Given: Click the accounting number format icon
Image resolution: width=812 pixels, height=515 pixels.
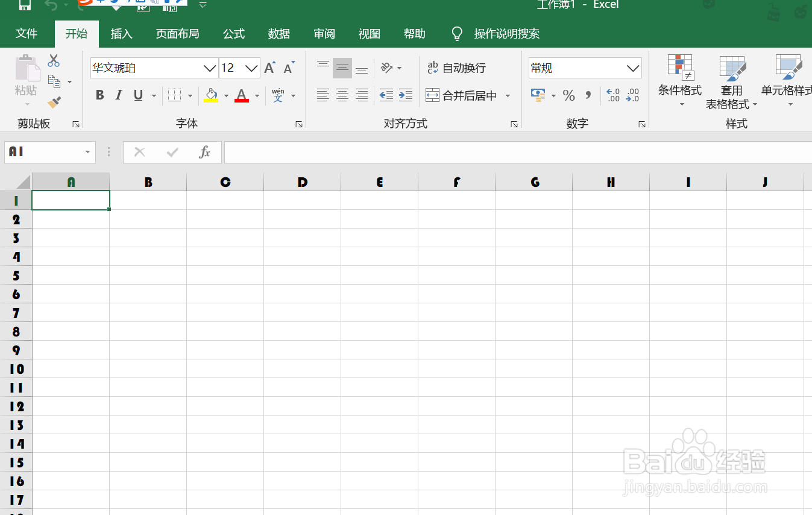Looking at the screenshot, I should [x=538, y=95].
